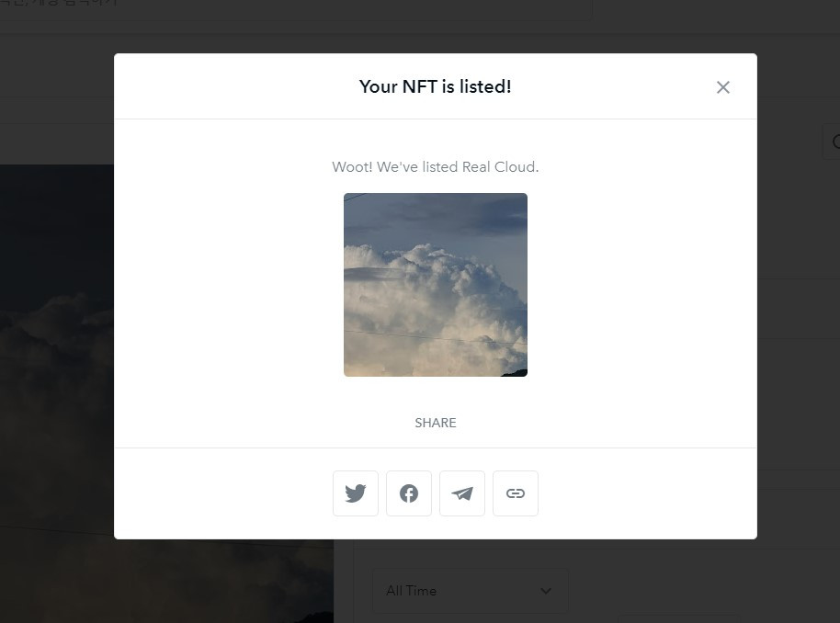Copy the listing link with chain icon
This screenshot has height=623, width=840.
pos(516,493)
